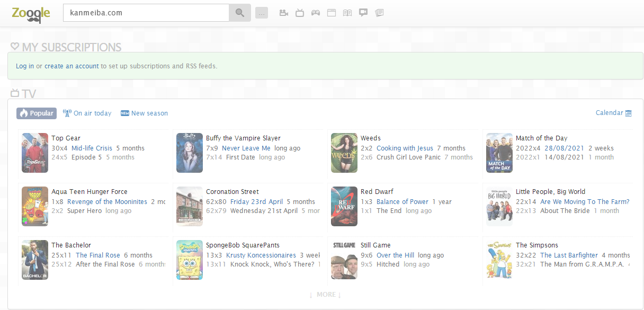
Task: Open Revenge of the Mooninites link
Action: (x=107, y=202)
